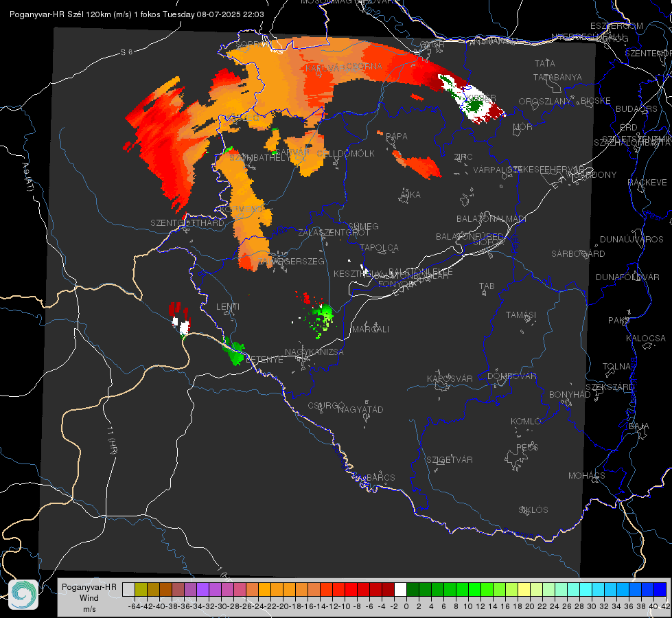Image resolution: width=672 pixels, height=618 pixels.
Task: Click the BARCS town label
Action: pyautogui.click(x=380, y=477)
